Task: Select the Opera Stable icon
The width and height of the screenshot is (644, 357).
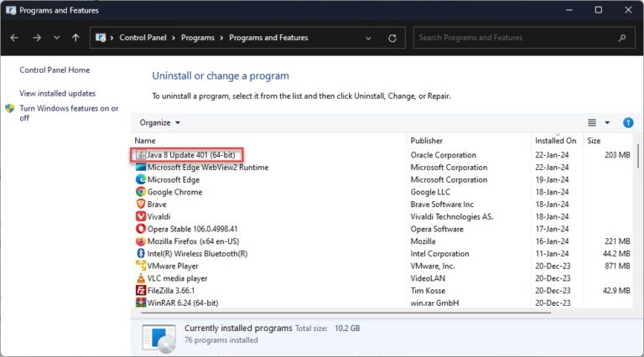Action: point(140,229)
